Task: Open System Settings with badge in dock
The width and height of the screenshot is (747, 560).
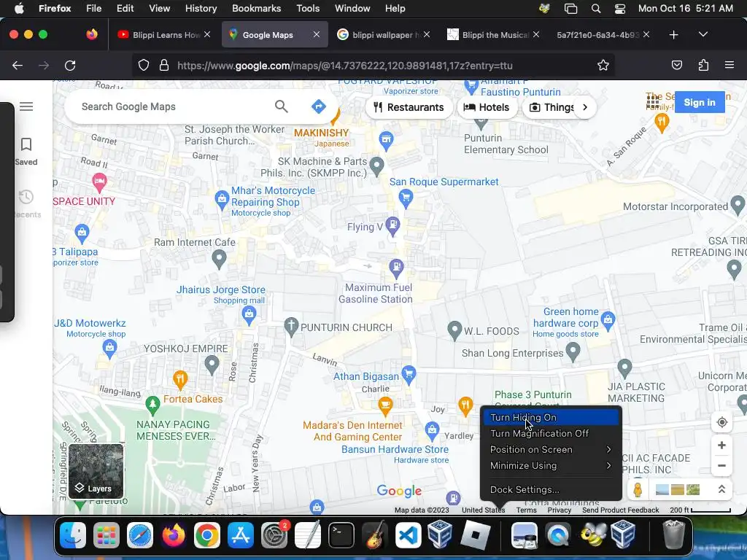Action: (x=274, y=534)
